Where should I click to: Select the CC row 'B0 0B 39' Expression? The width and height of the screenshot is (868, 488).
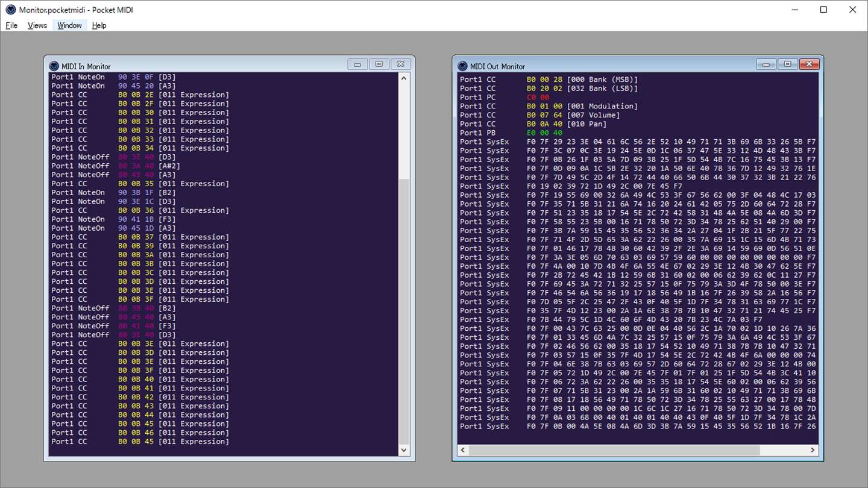click(140, 246)
